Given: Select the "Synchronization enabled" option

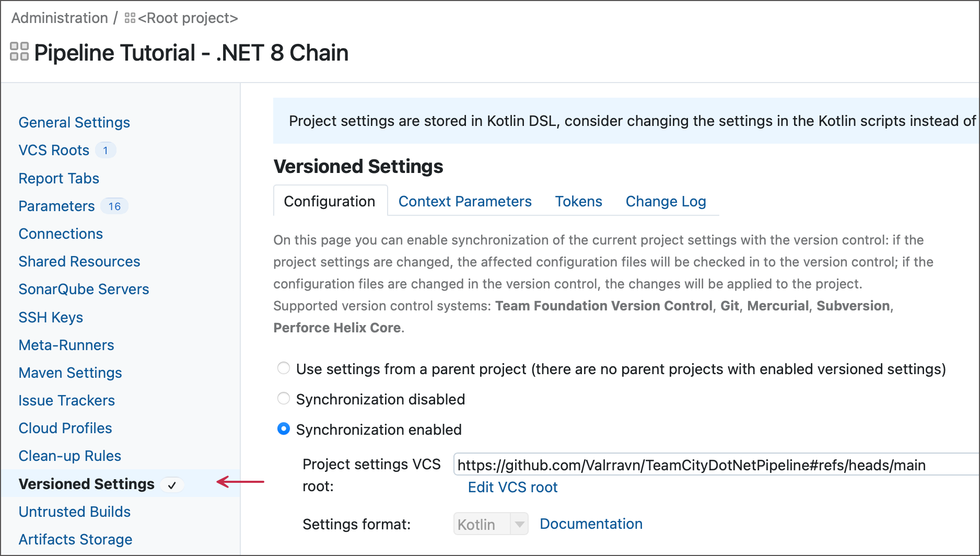Looking at the screenshot, I should [x=283, y=428].
